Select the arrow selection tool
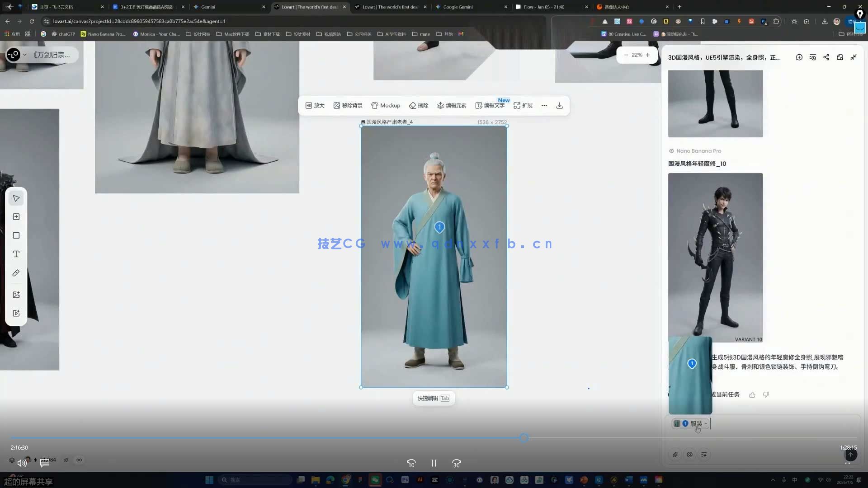The height and width of the screenshot is (488, 868). coord(16,198)
